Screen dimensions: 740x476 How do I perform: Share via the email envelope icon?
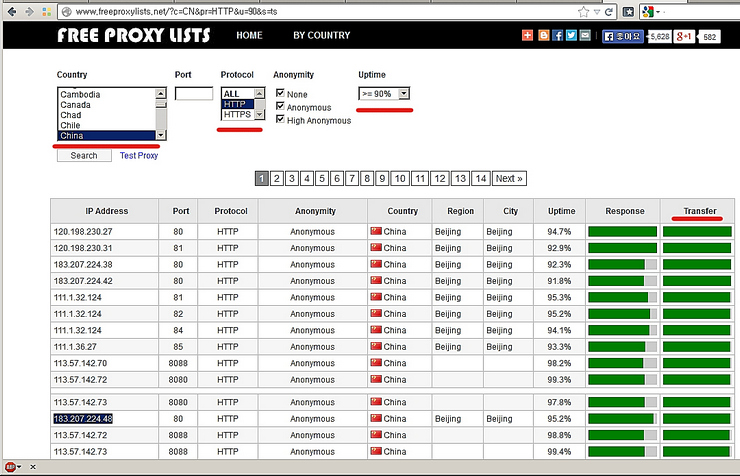[x=585, y=35]
